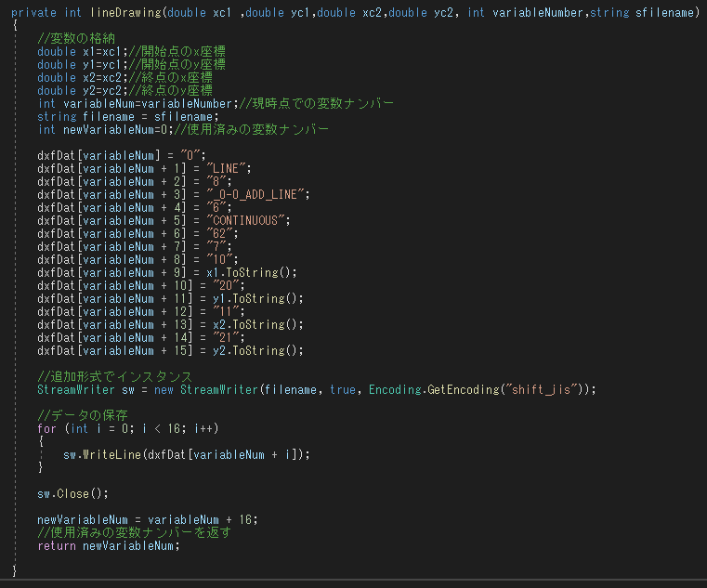Click the string filename = sfilename line

[x=128, y=117]
